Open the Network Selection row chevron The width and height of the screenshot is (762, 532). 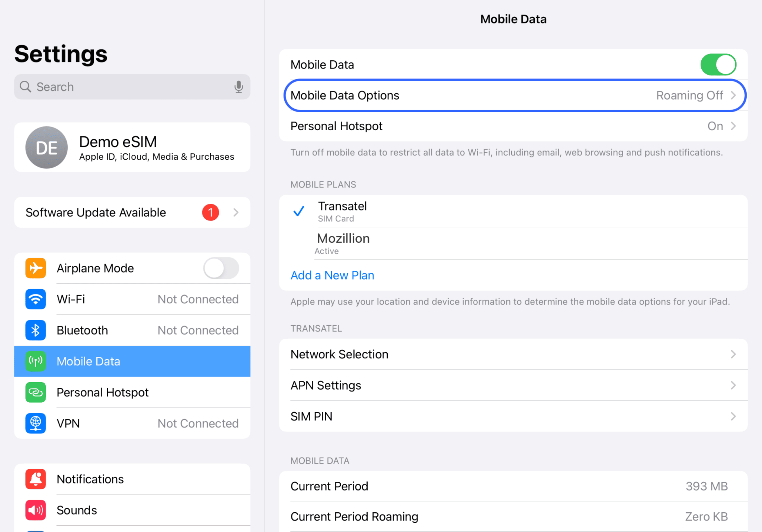[x=733, y=354]
